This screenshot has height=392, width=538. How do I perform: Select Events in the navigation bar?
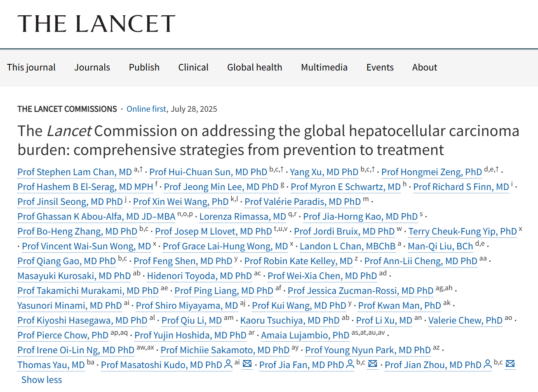click(380, 67)
